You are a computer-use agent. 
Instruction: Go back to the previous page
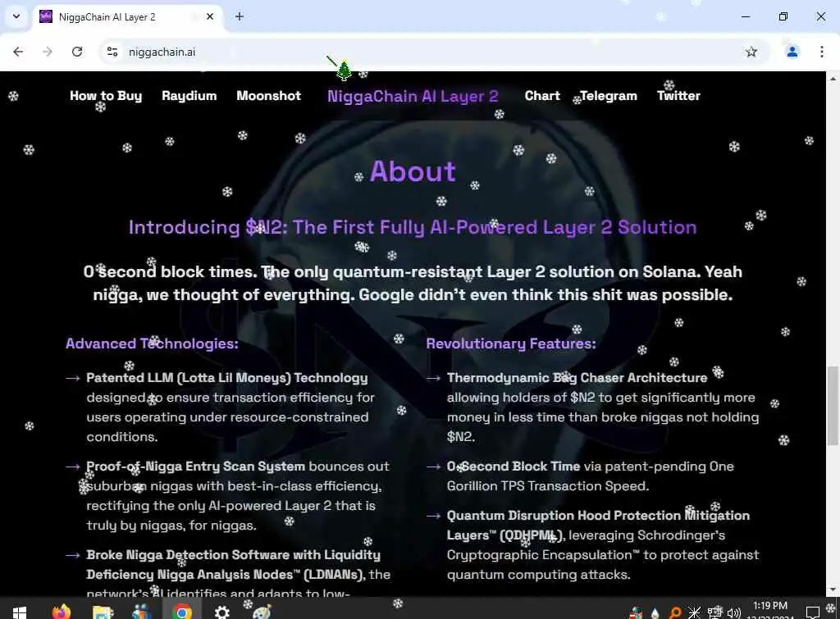[x=18, y=52]
